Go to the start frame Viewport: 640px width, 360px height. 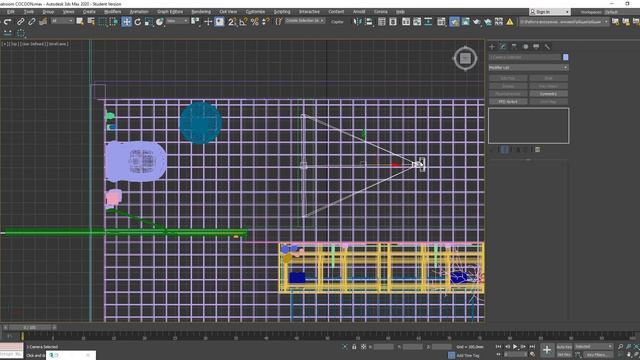coord(498,347)
